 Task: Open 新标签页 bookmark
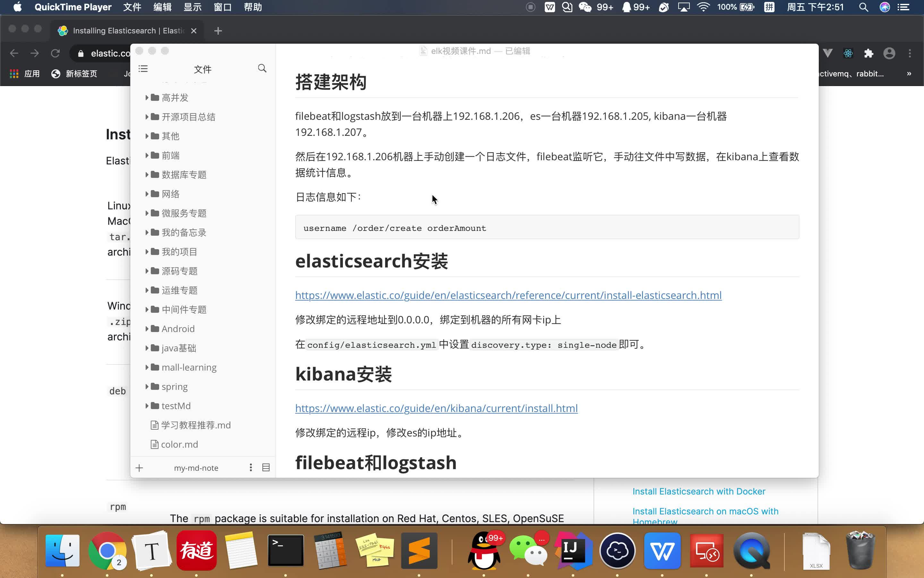[74, 74]
